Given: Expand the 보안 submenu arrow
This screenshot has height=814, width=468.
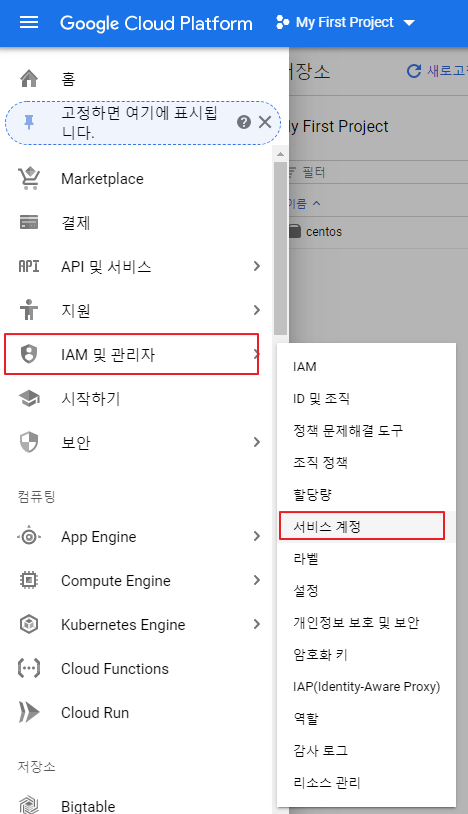Looking at the screenshot, I should 256,442.
